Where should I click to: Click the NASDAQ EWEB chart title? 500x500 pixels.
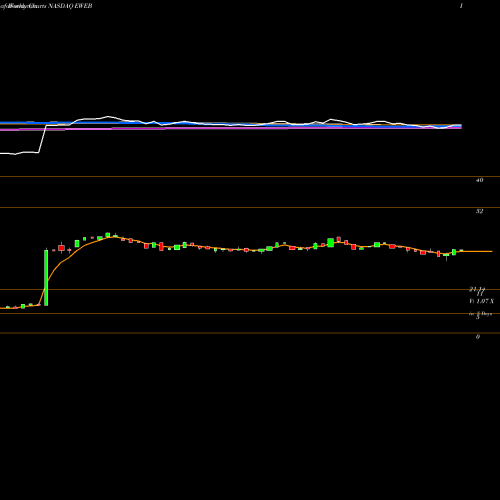coord(46,6)
